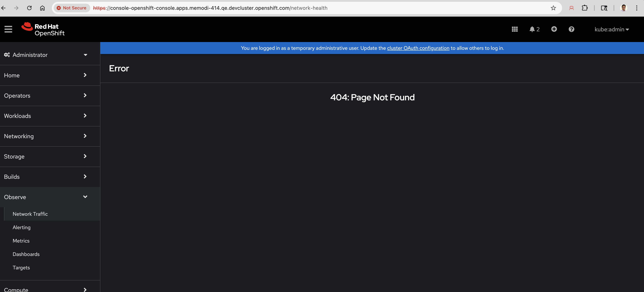Open the help question mark menu

[571, 29]
